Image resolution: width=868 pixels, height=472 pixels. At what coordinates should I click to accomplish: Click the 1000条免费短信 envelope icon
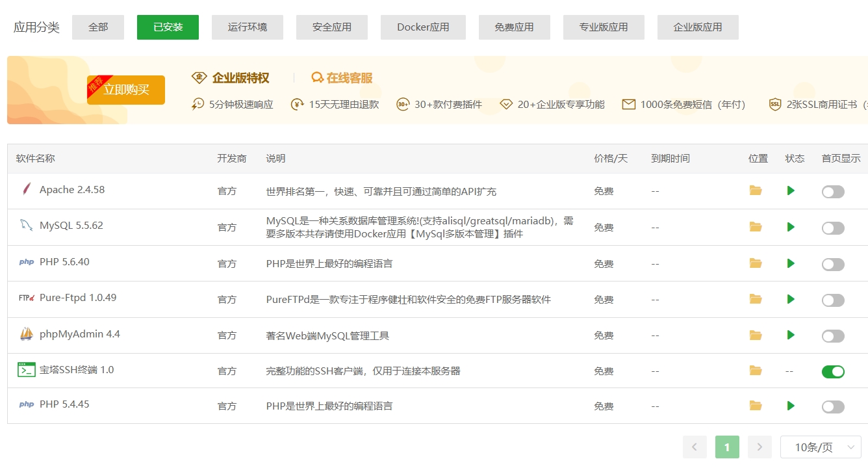628,104
